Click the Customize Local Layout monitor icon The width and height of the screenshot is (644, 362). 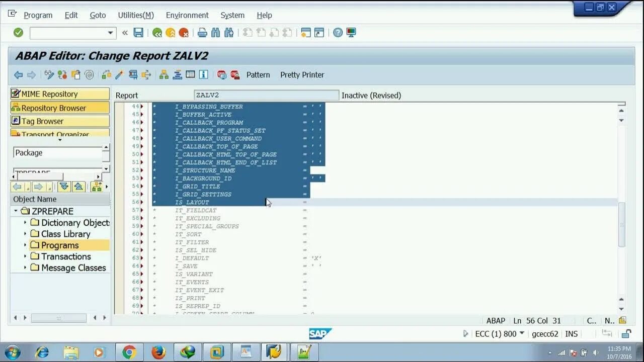pos(351,33)
